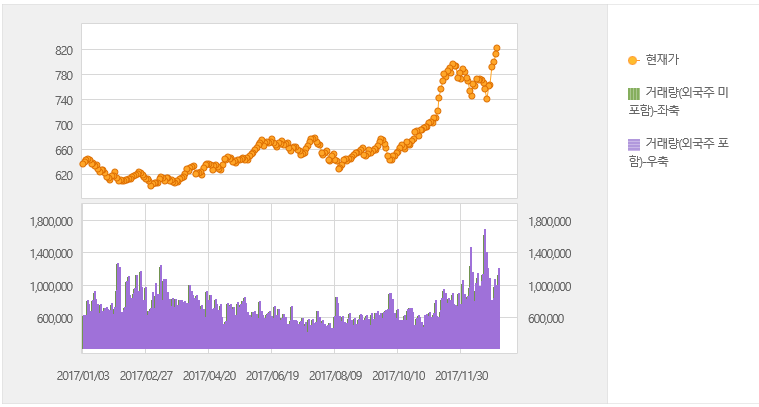Click the right-axis 600,000 volume label
This screenshot has height=407, width=759.
[x=546, y=319]
